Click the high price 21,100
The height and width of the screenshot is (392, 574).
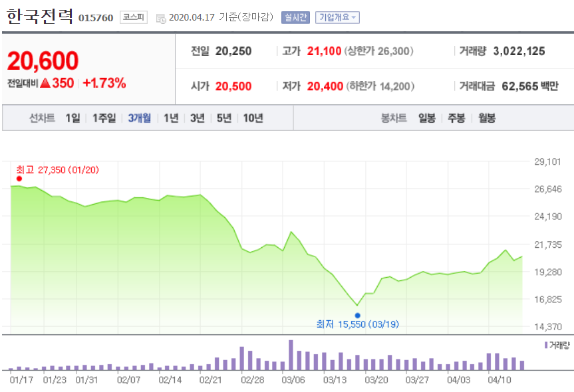point(324,51)
